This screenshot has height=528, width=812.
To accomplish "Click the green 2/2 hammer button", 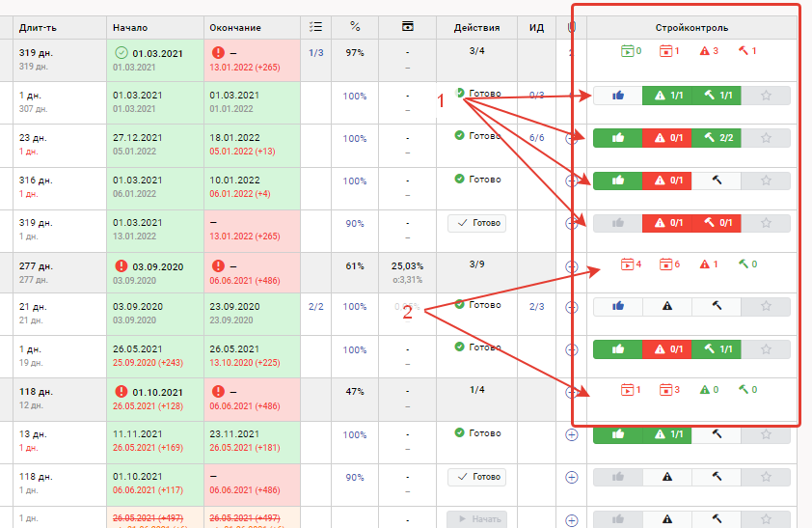I will click(717, 138).
